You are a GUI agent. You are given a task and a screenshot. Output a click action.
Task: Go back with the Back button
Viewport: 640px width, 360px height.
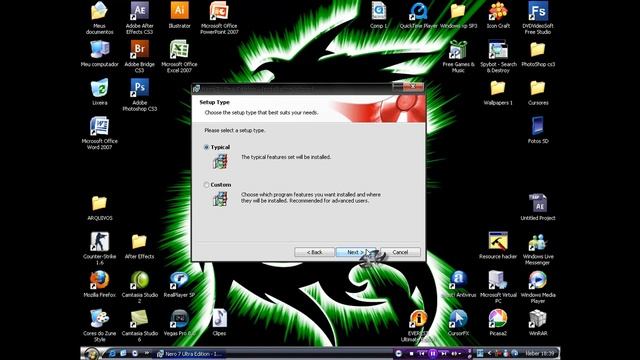tap(314, 252)
